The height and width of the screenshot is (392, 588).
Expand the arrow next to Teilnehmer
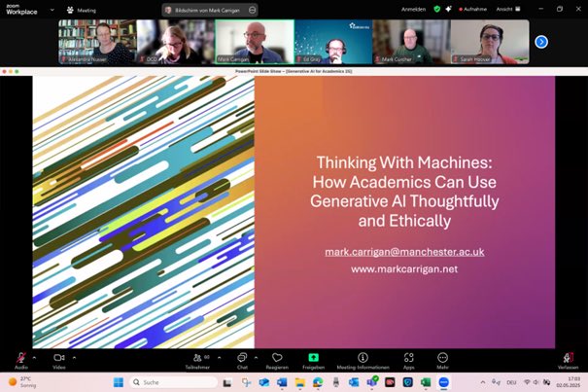pyautogui.click(x=220, y=358)
